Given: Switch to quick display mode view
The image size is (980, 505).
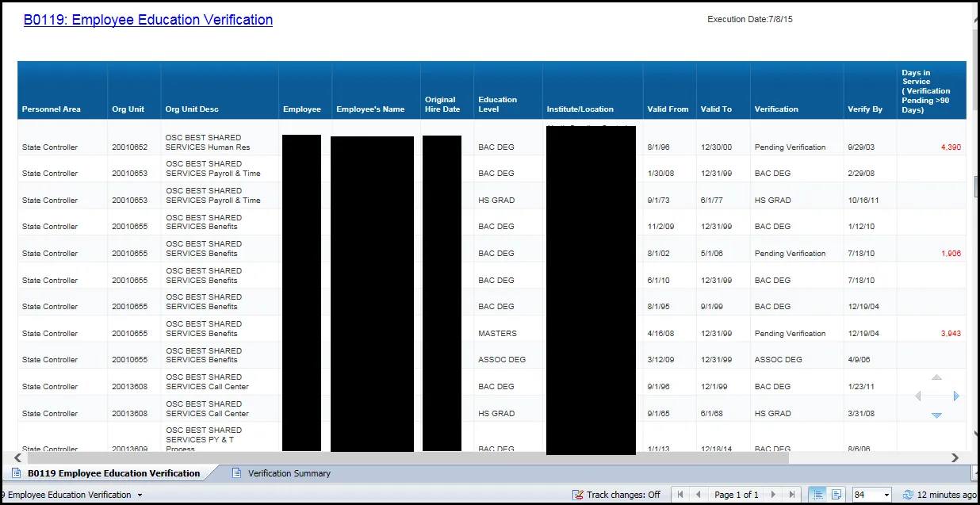Looking at the screenshot, I should click(x=816, y=495).
